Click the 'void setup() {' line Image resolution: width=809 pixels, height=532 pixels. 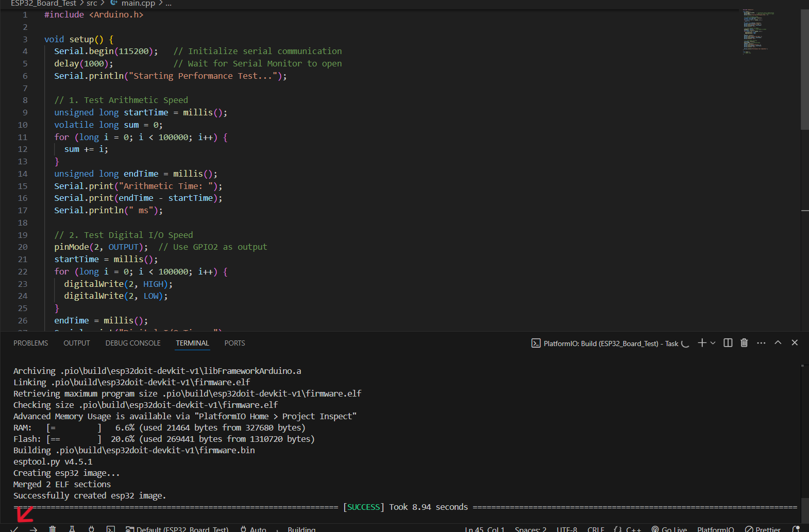coord(79,39)
